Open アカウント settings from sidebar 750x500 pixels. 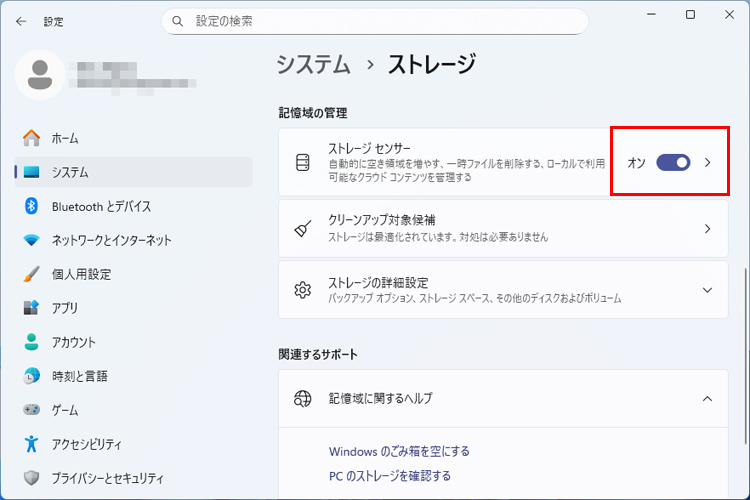(x=74, y=342)
